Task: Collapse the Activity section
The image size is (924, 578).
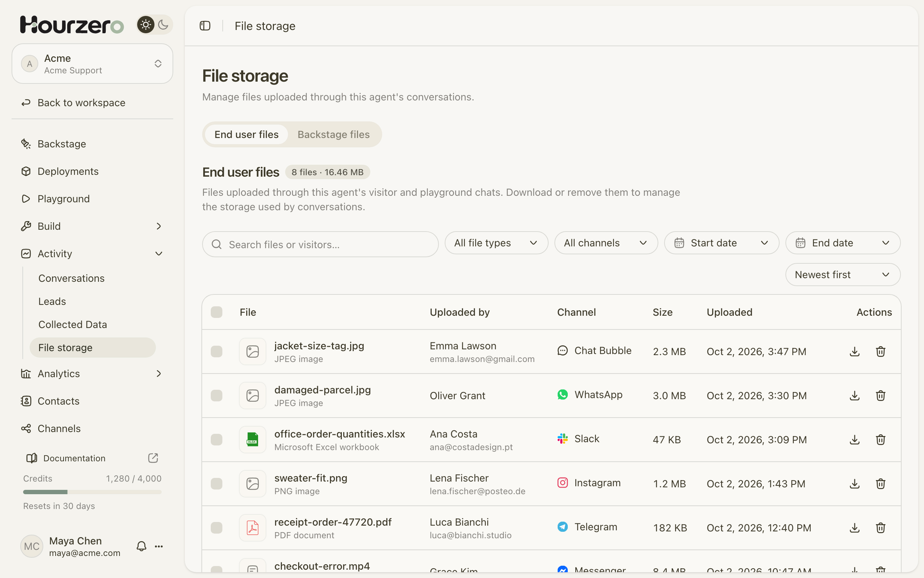Action: click(92, 254)
